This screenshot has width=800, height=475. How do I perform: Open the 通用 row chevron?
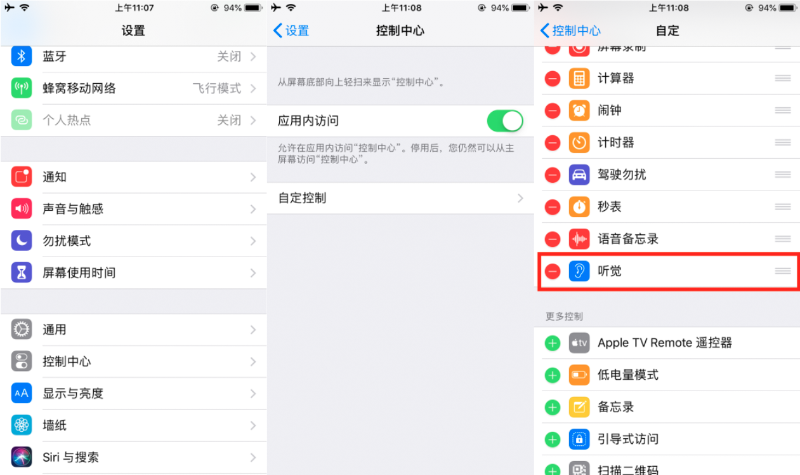253,330
